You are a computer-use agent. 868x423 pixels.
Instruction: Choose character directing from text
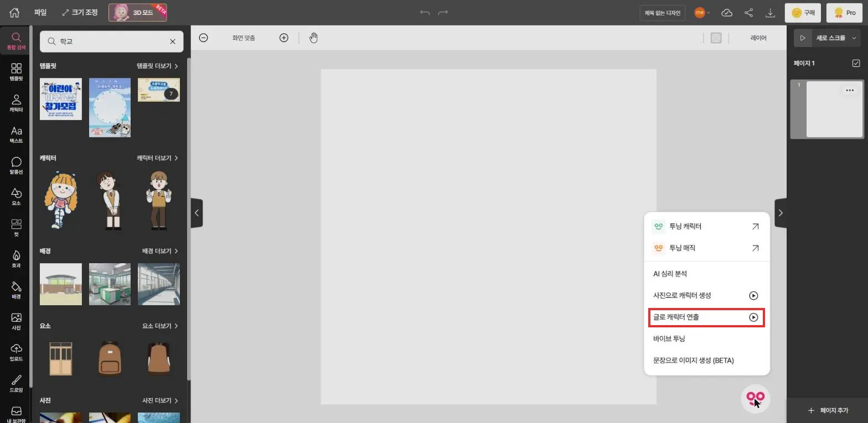pos(707,317)
